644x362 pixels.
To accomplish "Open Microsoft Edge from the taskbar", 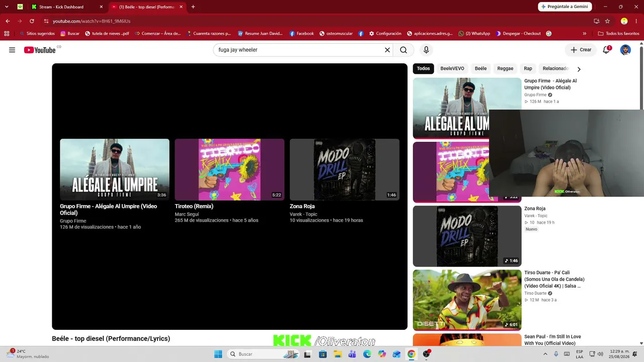I will click(367, 354).
